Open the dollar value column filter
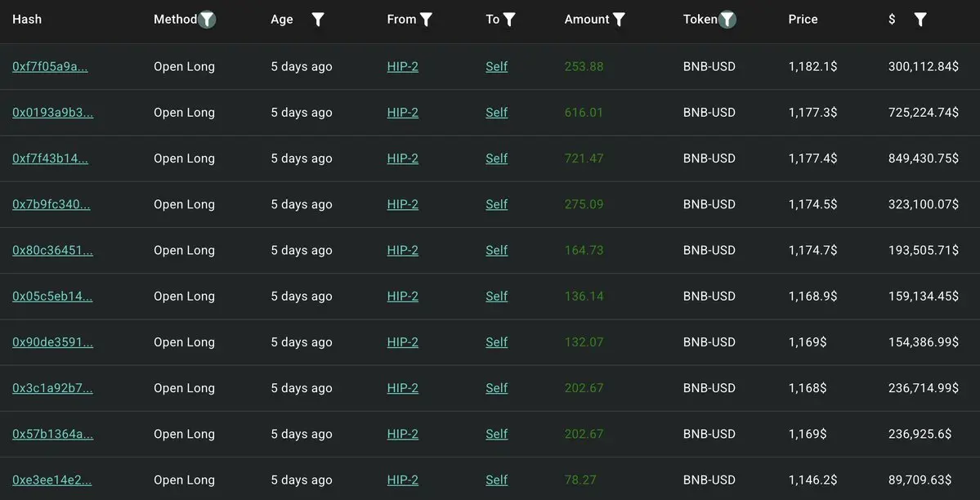 (x=920, y=20)
